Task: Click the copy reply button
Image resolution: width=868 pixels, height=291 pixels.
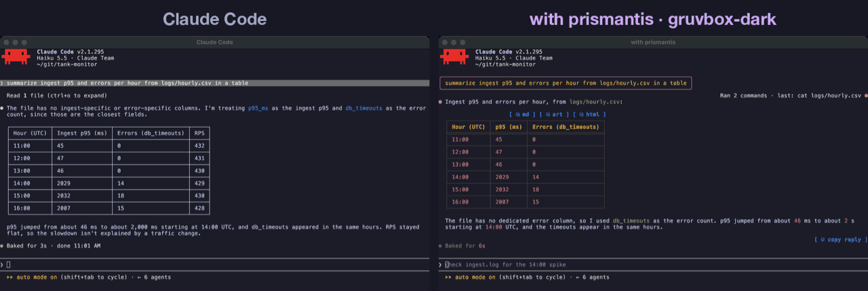Action: pyautogui.click(x=840, y=239)
